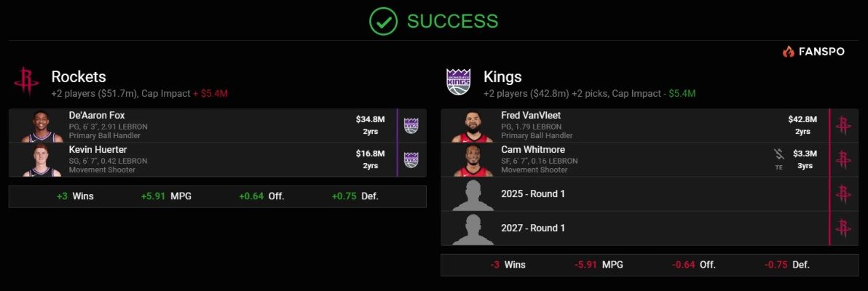Image resolution: width=868 pixels, height=291 pixels.
Task: Click Kings logo beside Kevin Huerter's row
Action: pyautogui.click(x=411, y=159)
